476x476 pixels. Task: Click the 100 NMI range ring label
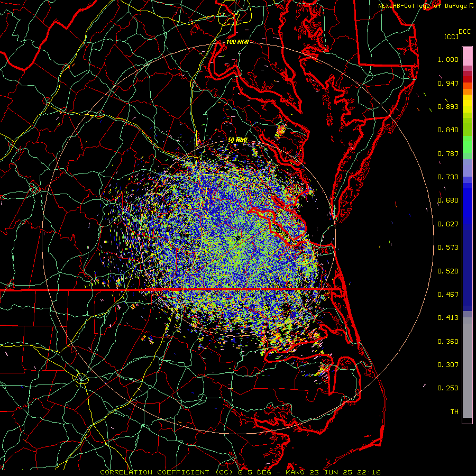237,42
